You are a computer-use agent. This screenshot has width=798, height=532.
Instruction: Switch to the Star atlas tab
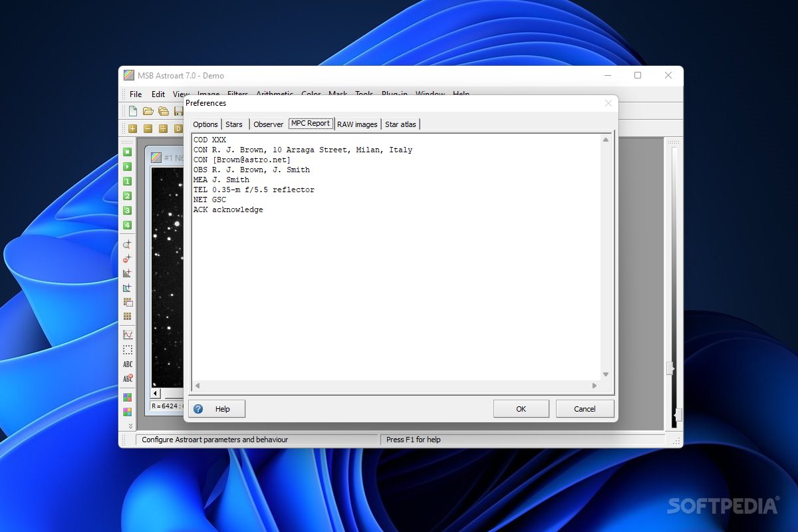[x=400, y=124]
